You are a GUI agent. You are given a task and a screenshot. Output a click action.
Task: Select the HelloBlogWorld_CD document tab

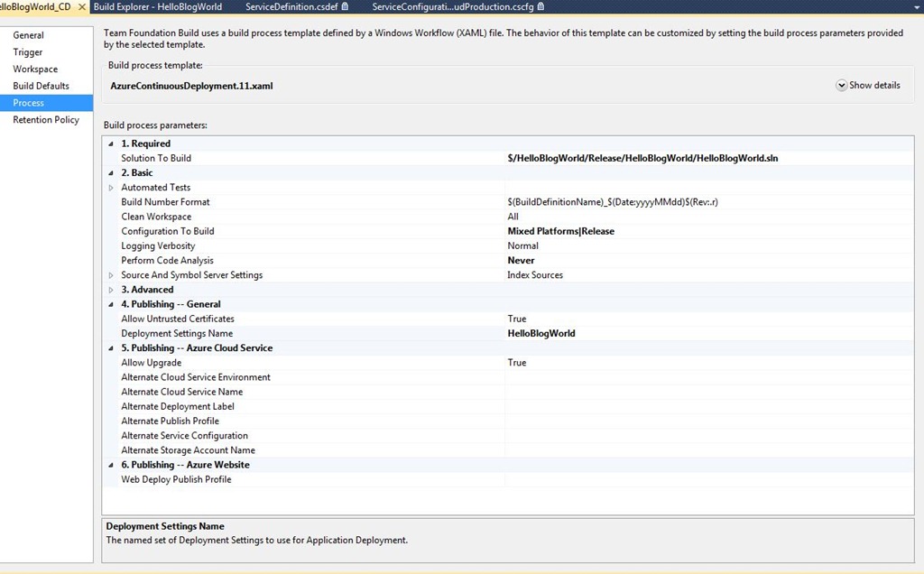coord(35,7)
